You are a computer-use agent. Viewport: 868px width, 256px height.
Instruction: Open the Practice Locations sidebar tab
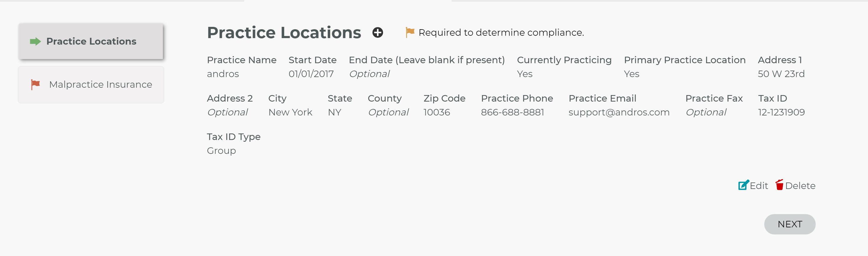tap(91, 41)
